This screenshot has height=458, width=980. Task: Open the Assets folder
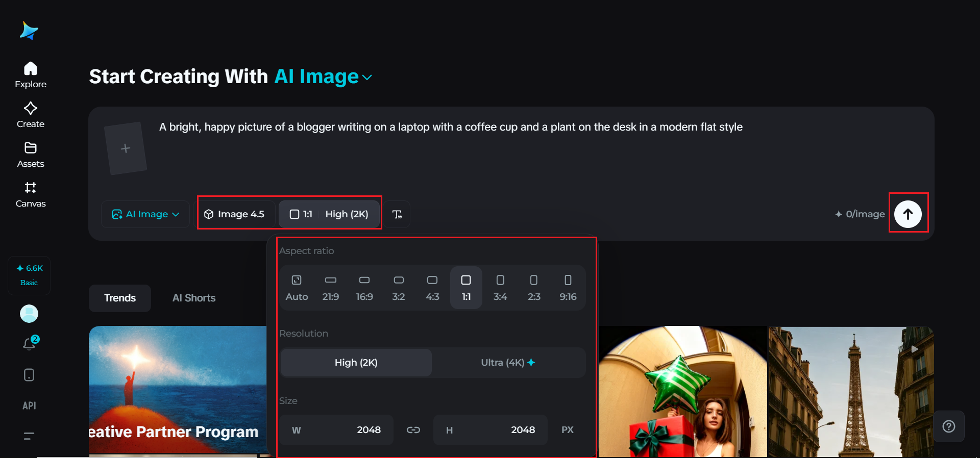pos(31,155)
